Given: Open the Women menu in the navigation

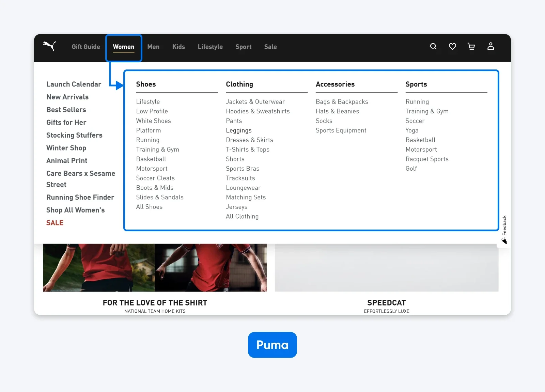Looking at the screenshot, I should [124, 47].
